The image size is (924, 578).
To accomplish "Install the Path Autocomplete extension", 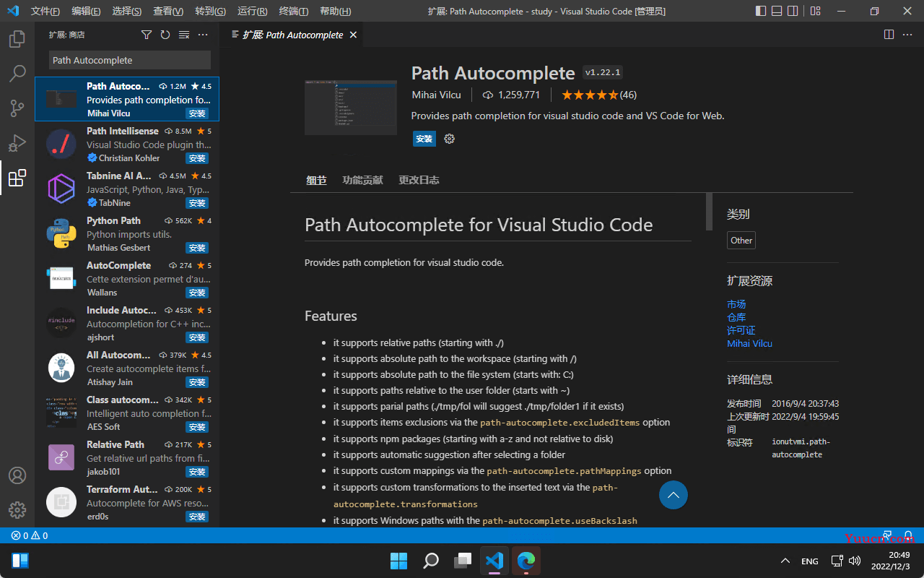I will pos(424,139).
